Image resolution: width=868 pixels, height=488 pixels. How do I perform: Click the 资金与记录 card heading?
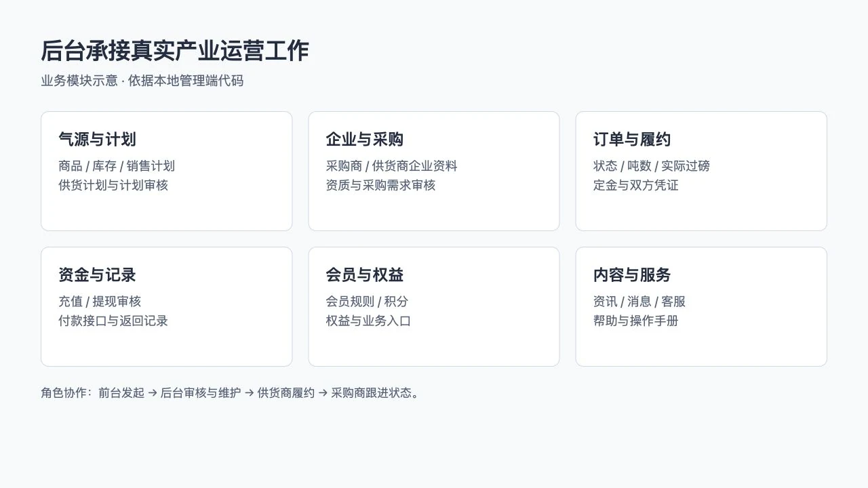tap(97, 275)
